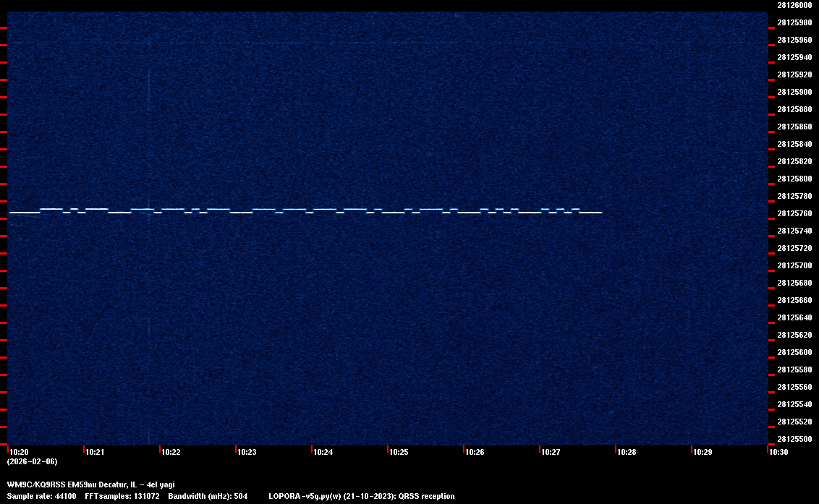Click the 28125500 frequency label
Image resolution: width=819 pixels, height=504 pixels.
tap(794, 439)
